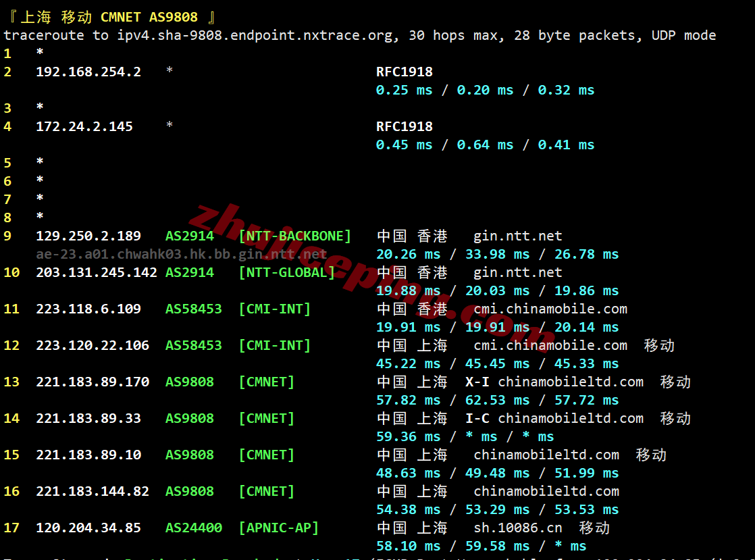Select latency 57.82 ms on hop 13
Viewport: 755px width, 560px height.
point(408,400)
